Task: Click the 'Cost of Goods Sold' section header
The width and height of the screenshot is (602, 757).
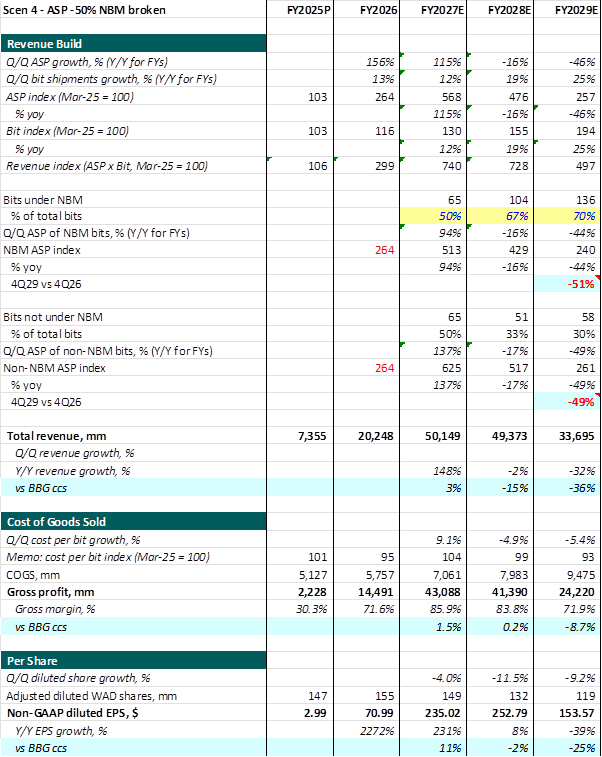Action: point(133,521)
